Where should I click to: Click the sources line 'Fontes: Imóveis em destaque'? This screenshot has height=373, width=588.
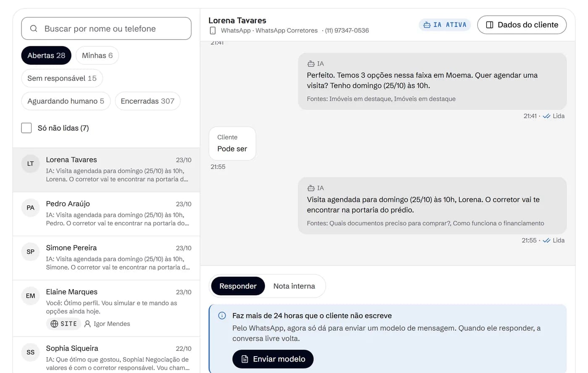381,99
